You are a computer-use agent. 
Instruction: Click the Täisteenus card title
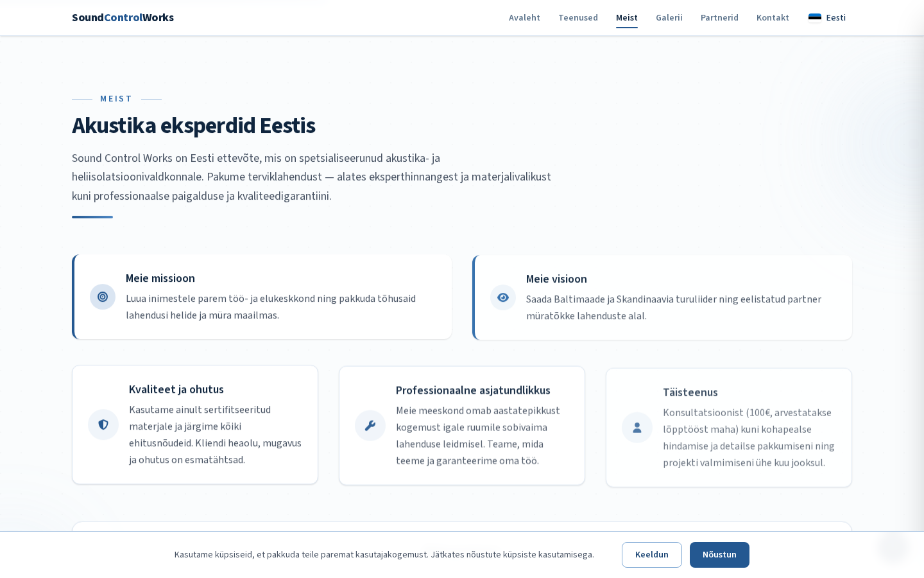click(x=690, y=392)
